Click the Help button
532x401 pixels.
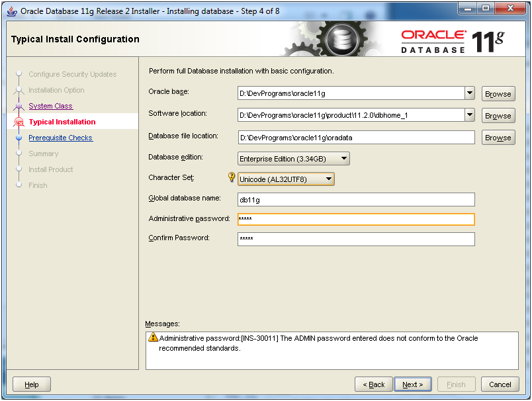coord(32,384)
